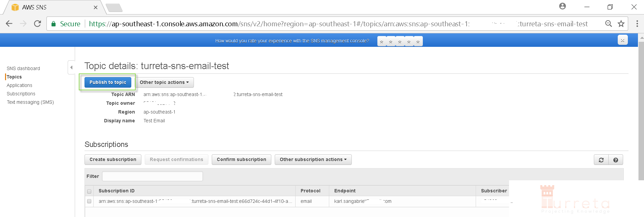This screenshot has width=644, height=217.
Task: Click Create subscription button
Action: click(x=113, y=159)
